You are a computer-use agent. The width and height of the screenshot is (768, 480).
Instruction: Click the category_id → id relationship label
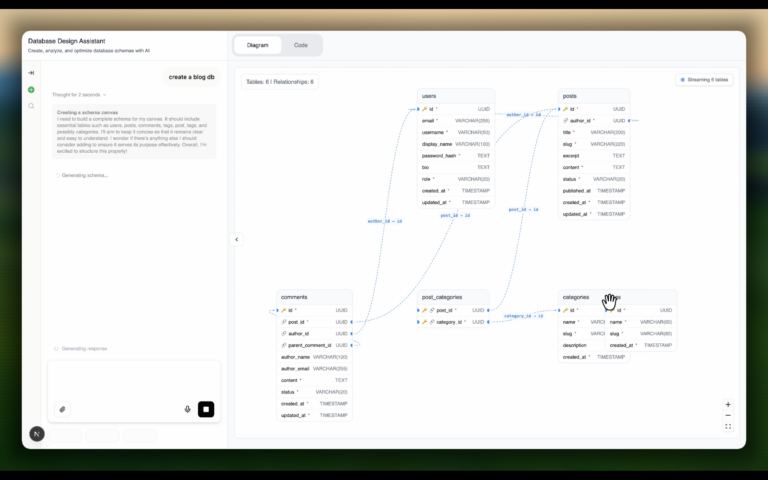(x=524, y=316)
